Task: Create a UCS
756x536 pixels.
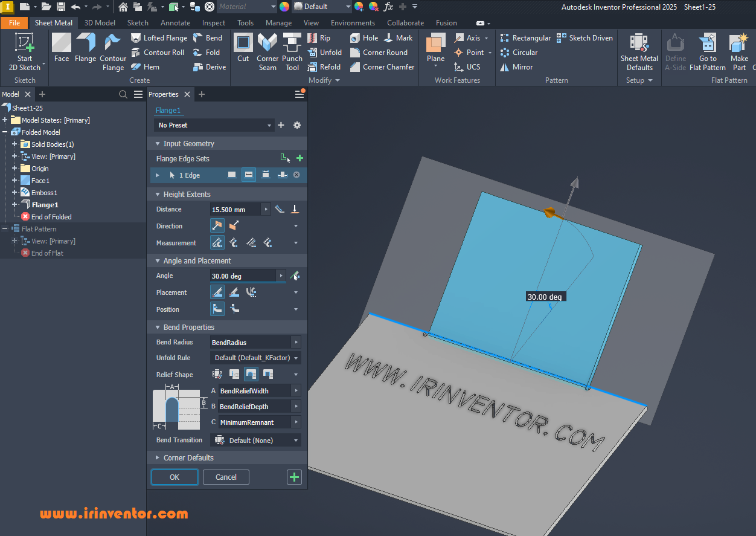Action: 467,66
